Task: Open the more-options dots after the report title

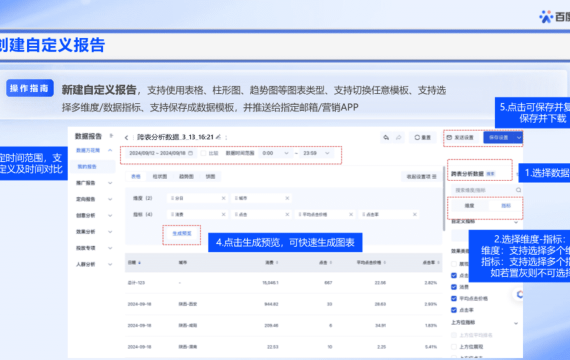Action: click(x=226, y=137)
